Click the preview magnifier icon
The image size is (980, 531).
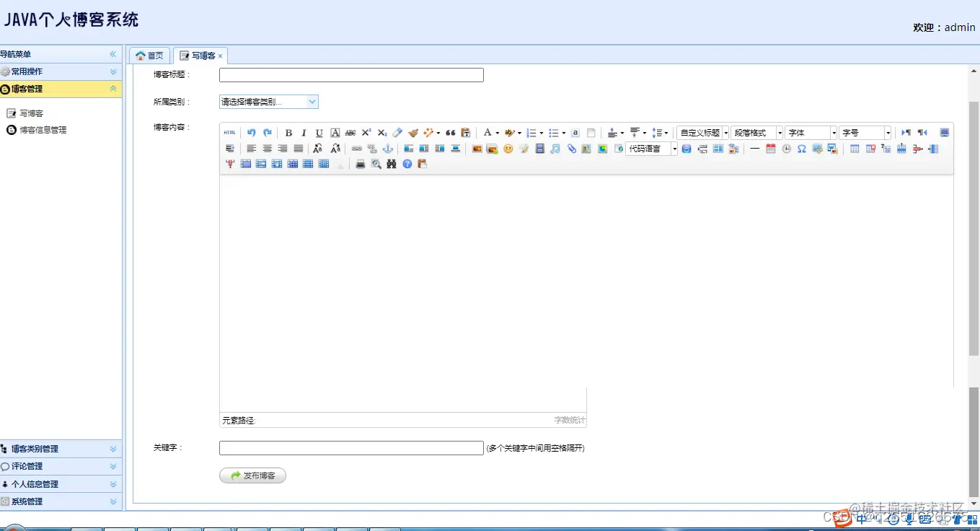pyautogui.click(x=376, y=164)
